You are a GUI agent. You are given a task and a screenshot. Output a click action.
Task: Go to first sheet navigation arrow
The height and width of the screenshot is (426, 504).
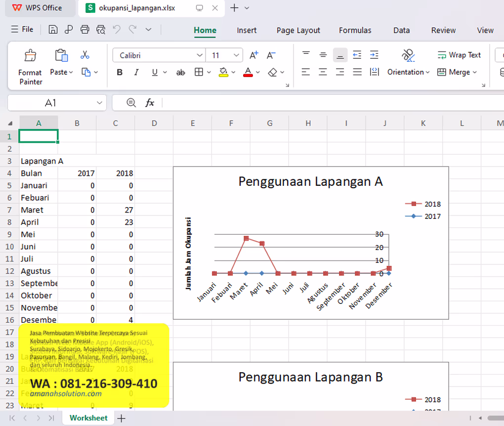[12, 418]
